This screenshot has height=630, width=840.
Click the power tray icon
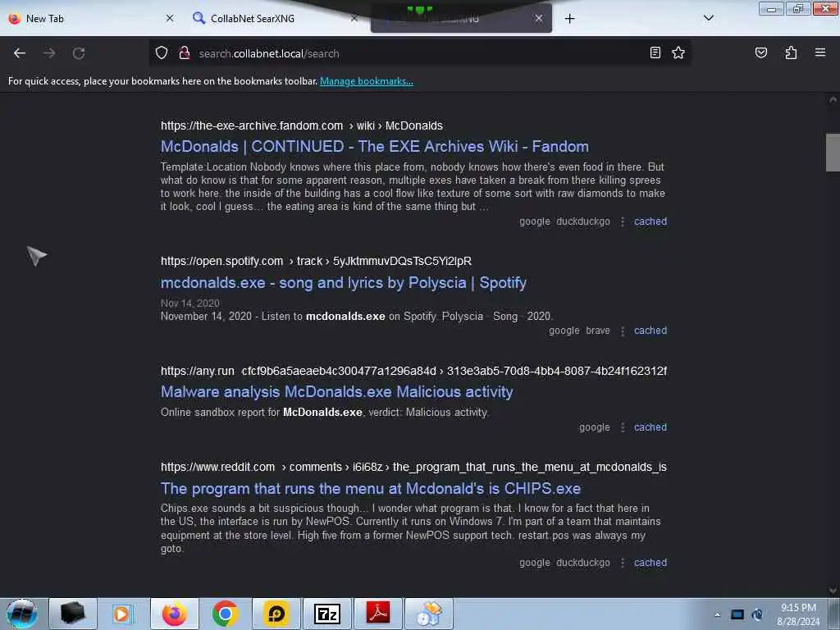pos(757,614)
